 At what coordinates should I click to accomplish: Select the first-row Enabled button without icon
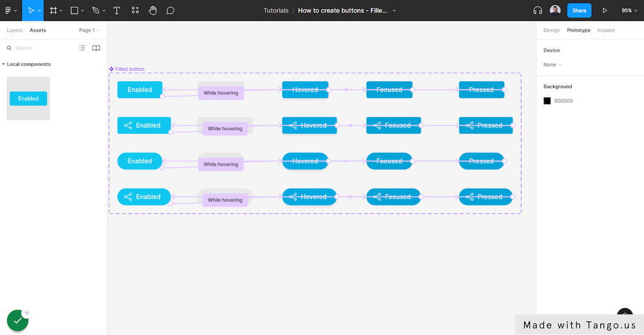click(140, 90)
